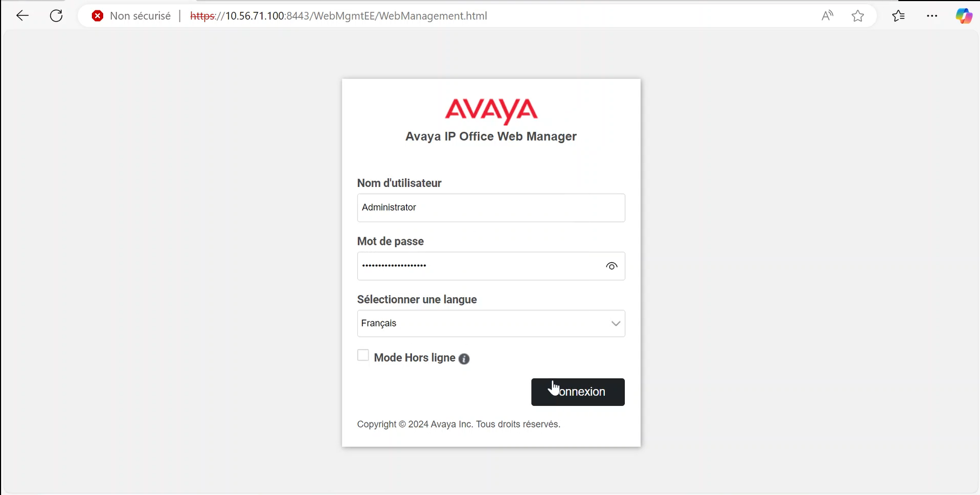Refresh the Web Manager page
The height and width of the screenshot is (495, 980).
pyautogui.click(x=56, y=16)
